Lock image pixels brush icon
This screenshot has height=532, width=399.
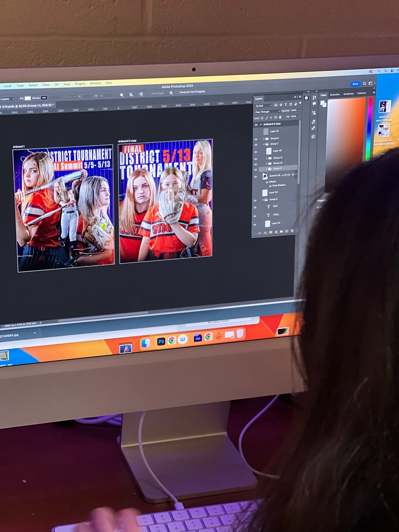[x=267, y=118]
